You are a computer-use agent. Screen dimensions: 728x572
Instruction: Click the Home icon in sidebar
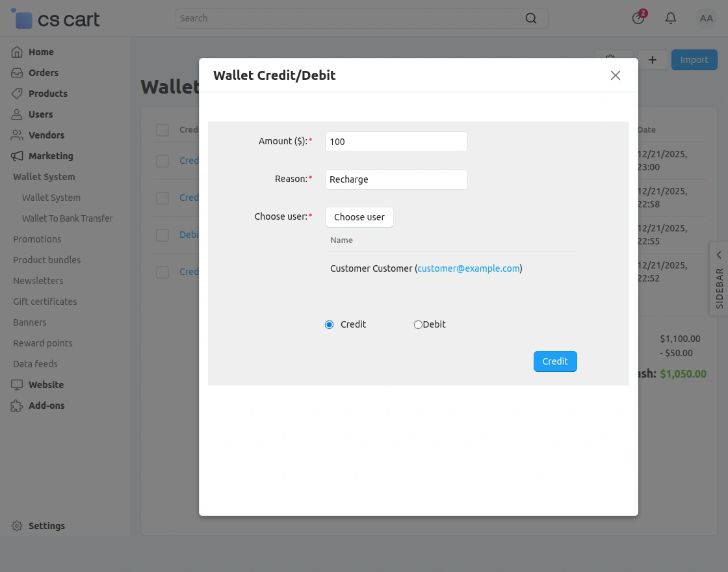point(17,52)
